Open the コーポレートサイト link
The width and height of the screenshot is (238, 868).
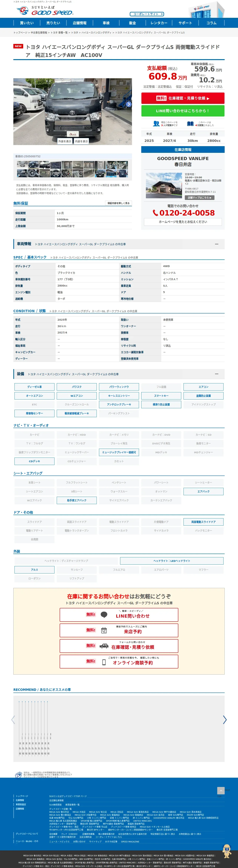[x=147, y=14]
